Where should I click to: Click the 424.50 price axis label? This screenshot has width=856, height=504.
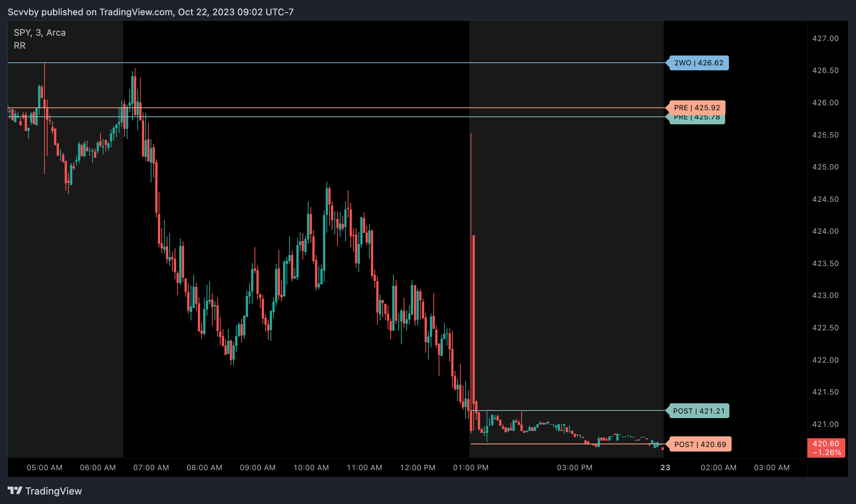[x=826, y=199]
